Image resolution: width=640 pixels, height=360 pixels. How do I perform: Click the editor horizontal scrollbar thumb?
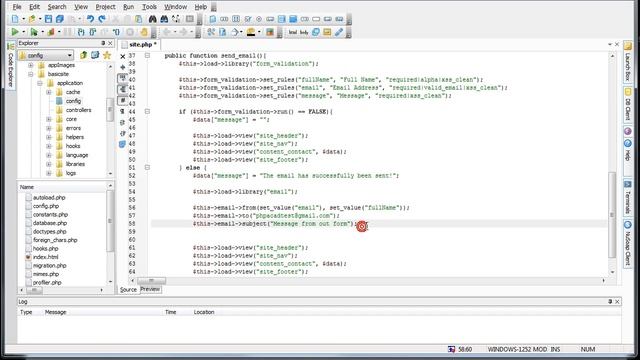151,281
